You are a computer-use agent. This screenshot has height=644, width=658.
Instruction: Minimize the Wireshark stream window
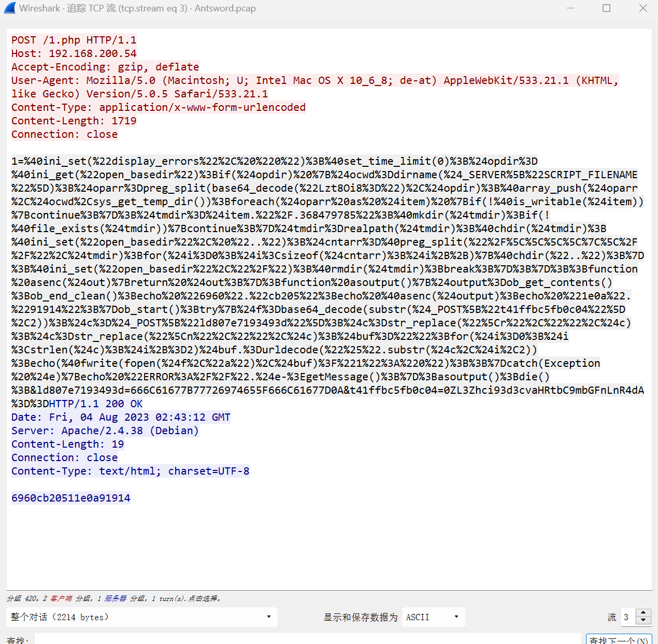tap(571, 8)
